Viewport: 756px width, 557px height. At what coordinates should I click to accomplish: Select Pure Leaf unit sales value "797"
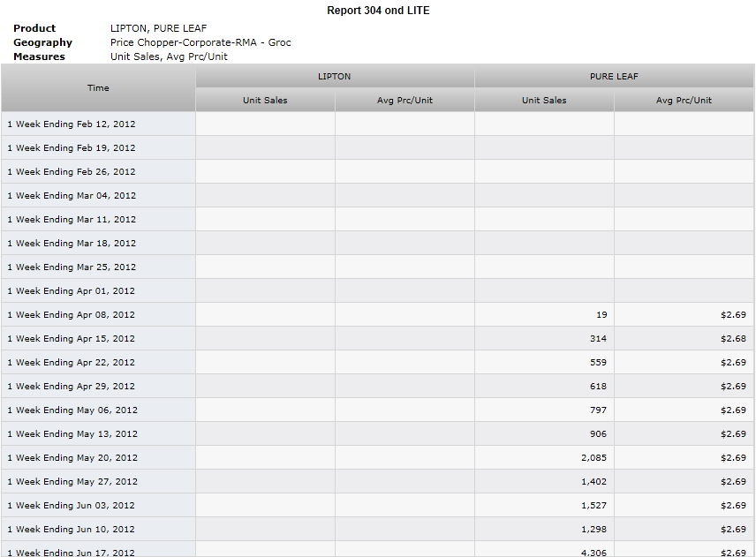[598, 410]
